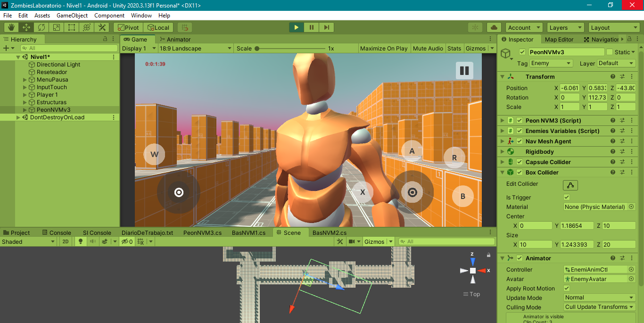
Task: Open the Window menu
Action: click(x=141, y=15)
